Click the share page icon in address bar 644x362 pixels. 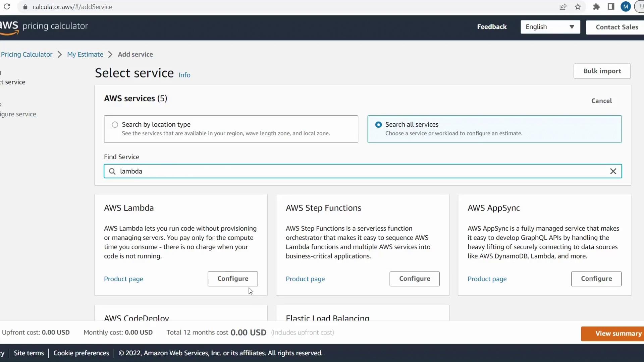pos(563,7)
